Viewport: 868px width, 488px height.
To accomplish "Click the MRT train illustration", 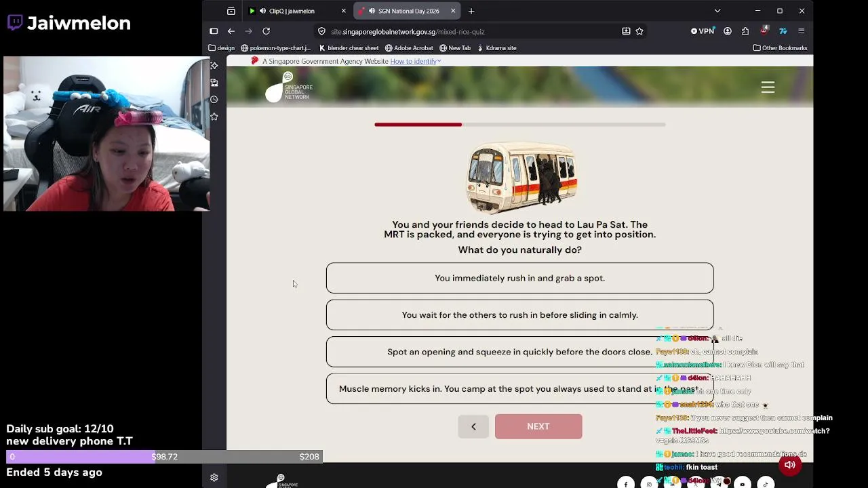I will coord(521,178).
